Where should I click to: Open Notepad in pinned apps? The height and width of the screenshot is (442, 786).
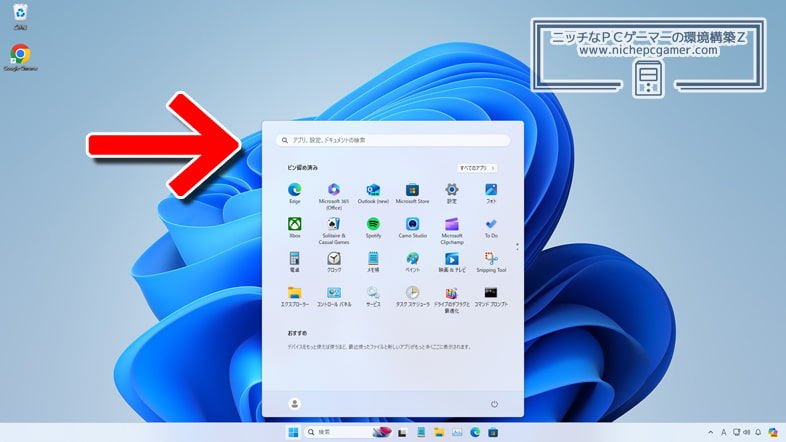(x=373, y=262)
